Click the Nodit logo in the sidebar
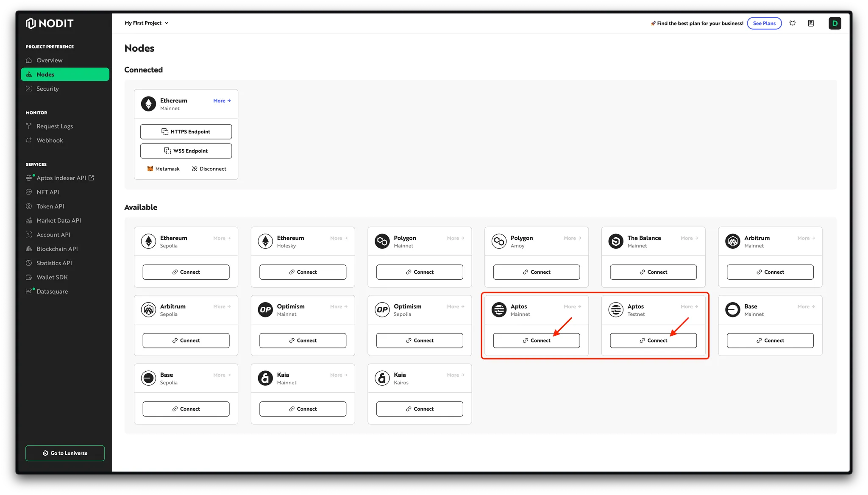Screen dimensions: 868x495 (x=49, y=23)
